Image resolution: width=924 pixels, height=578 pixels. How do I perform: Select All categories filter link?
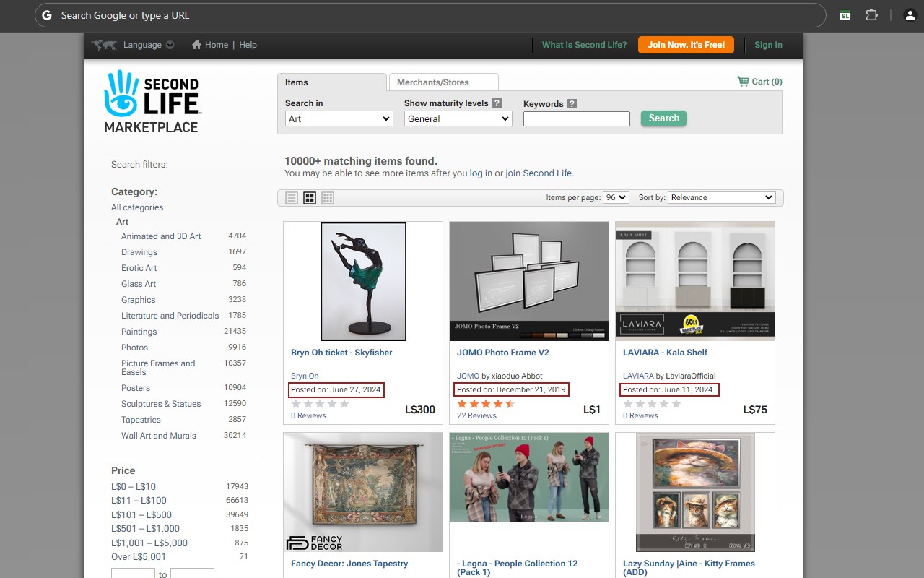(x=137, y=207)
